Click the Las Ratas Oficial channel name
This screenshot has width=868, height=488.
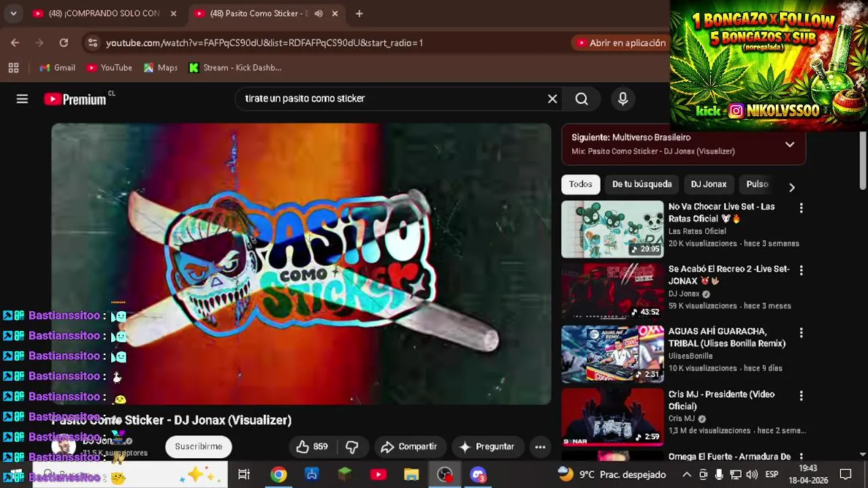pos(697,231)
